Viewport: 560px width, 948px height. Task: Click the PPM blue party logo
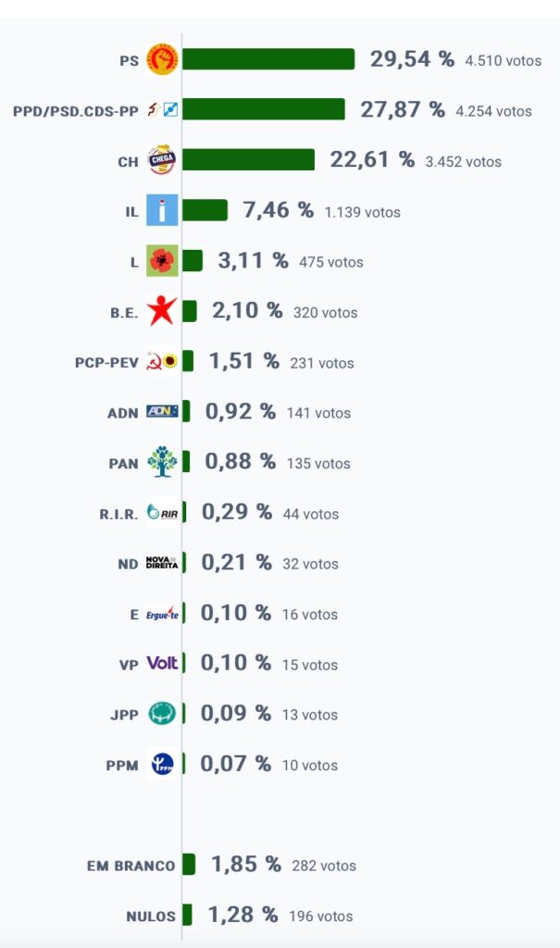[162, 764]
